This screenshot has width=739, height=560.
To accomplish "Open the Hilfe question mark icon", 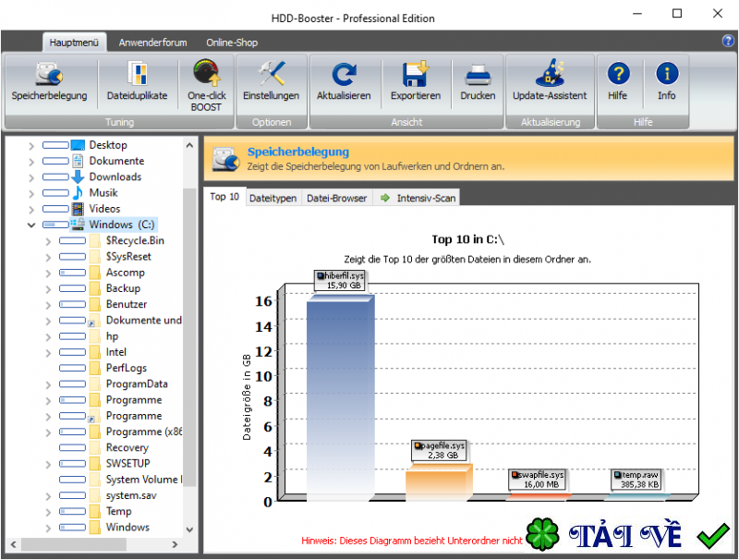I will [618, 80].
